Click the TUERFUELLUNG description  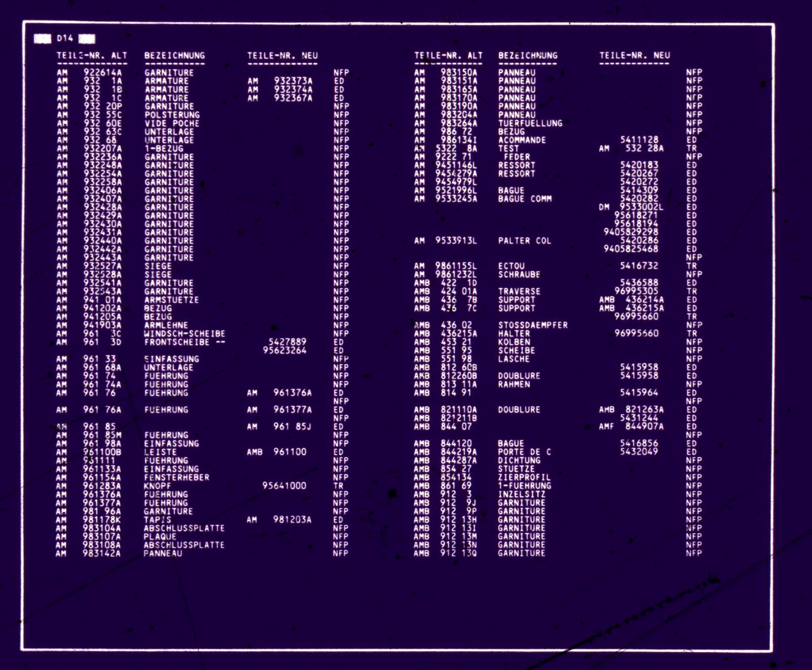(x=531, y=123)
